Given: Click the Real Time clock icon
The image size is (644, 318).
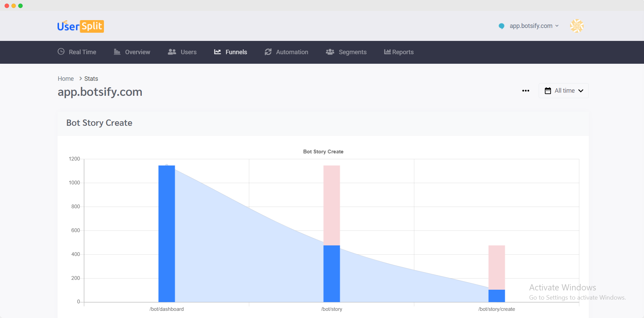Looking at the screenshot, I should click(x=61, y=51).
